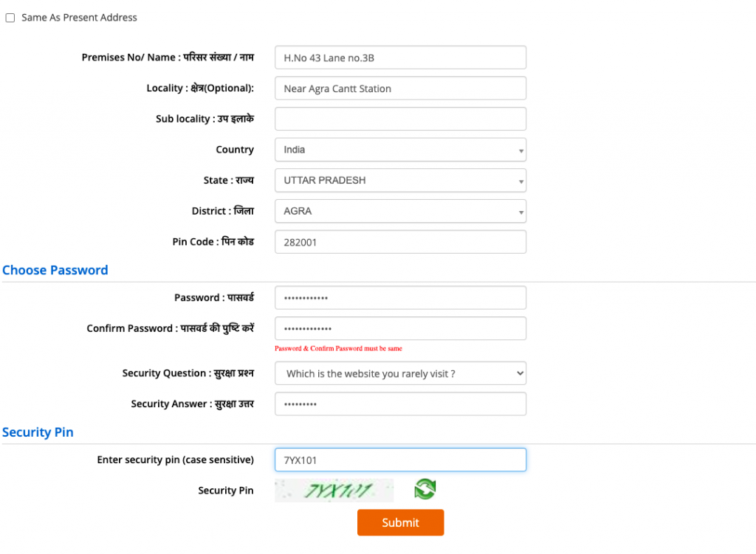Click the Pin Code field showing 282001
The width and height of the screenshot is (756, 554).
400,241
